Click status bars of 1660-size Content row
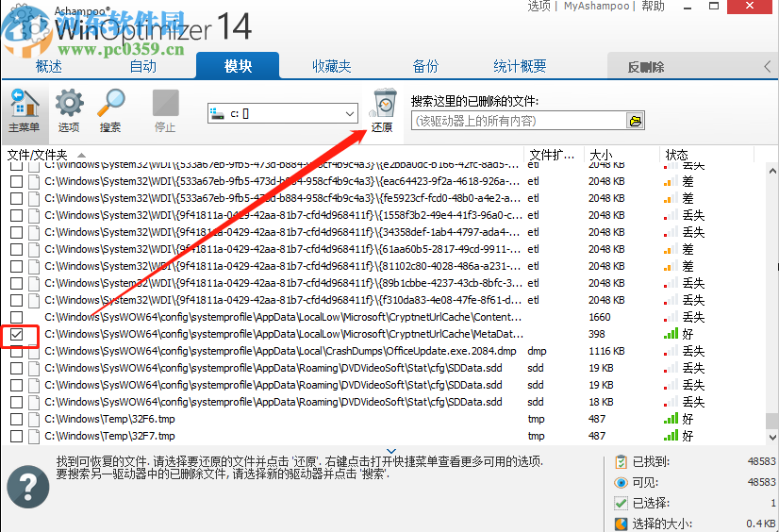 [x=671, y=317]
